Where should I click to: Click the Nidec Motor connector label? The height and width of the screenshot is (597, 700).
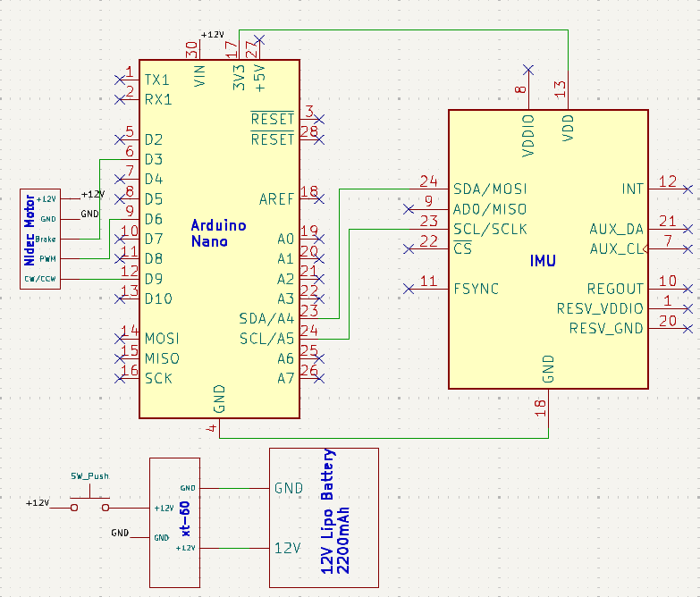click(30, 231)
